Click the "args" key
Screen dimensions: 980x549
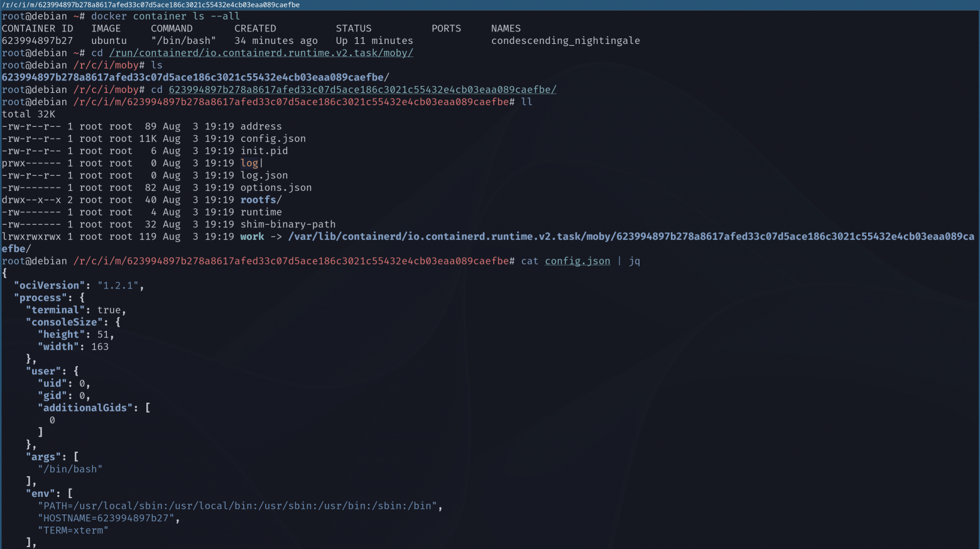pos(43,457)
